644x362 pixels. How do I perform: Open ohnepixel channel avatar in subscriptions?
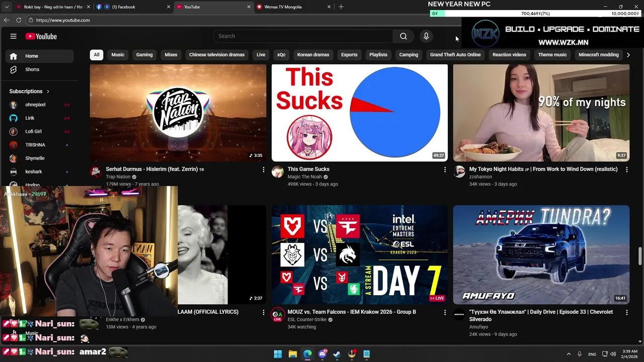(x=14, y=105)
